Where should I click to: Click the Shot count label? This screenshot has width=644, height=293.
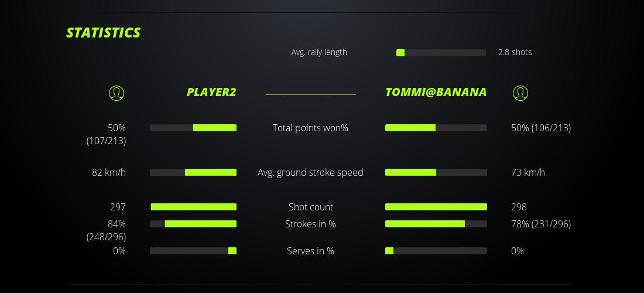(310, 207)
